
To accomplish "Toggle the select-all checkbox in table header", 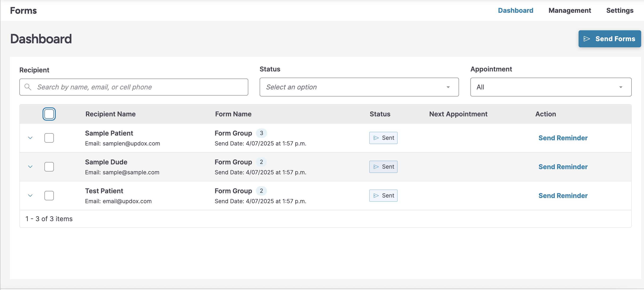I will (49, 114).
